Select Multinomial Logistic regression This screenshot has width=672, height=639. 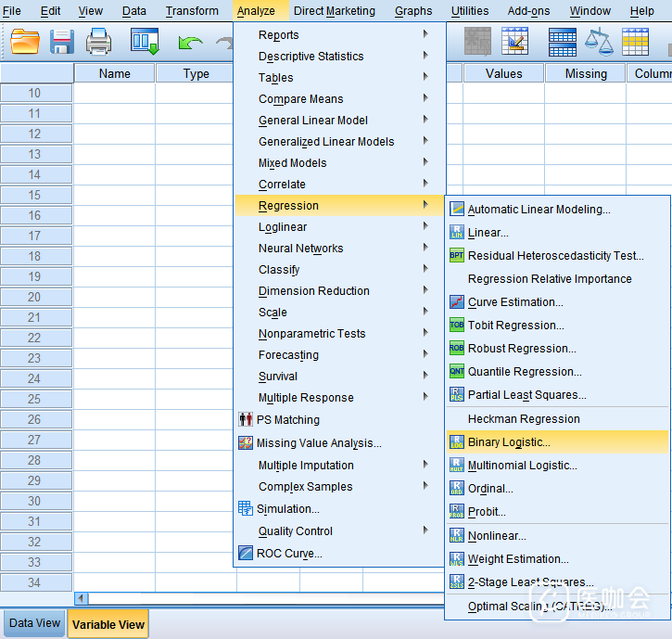522,466
